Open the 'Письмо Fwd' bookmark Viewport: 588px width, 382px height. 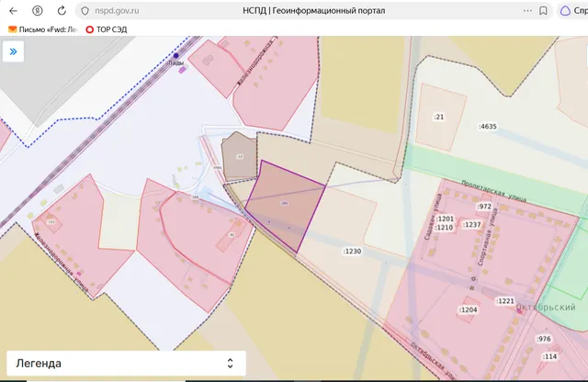click(x=42, y=29)
